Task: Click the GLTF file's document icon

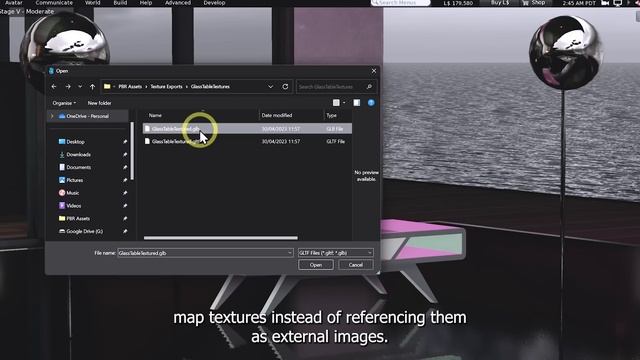Action: click(147, 141)
